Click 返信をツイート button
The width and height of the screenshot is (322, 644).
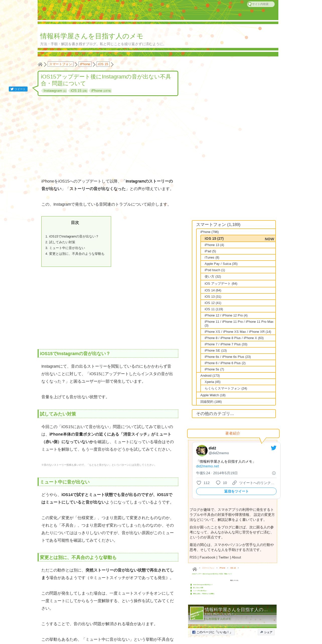coord(236,491)
